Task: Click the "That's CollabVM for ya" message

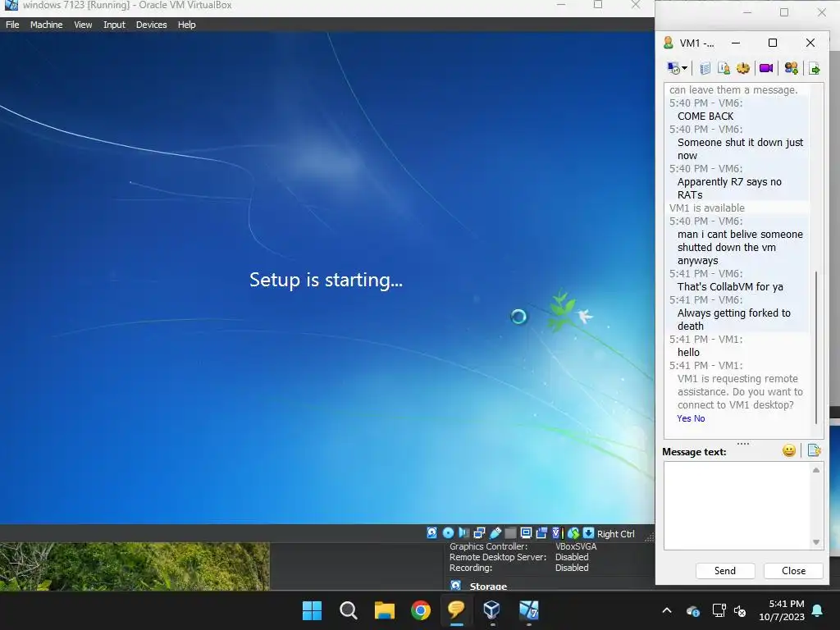Action: (730, 286)
